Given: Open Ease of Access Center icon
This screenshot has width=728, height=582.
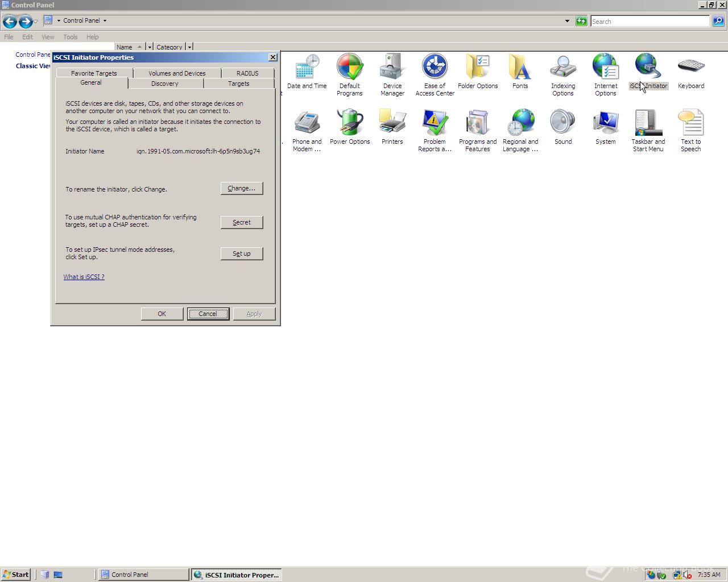Looking at the screenshot, I should pyautogui.click(x=435, y=75).
